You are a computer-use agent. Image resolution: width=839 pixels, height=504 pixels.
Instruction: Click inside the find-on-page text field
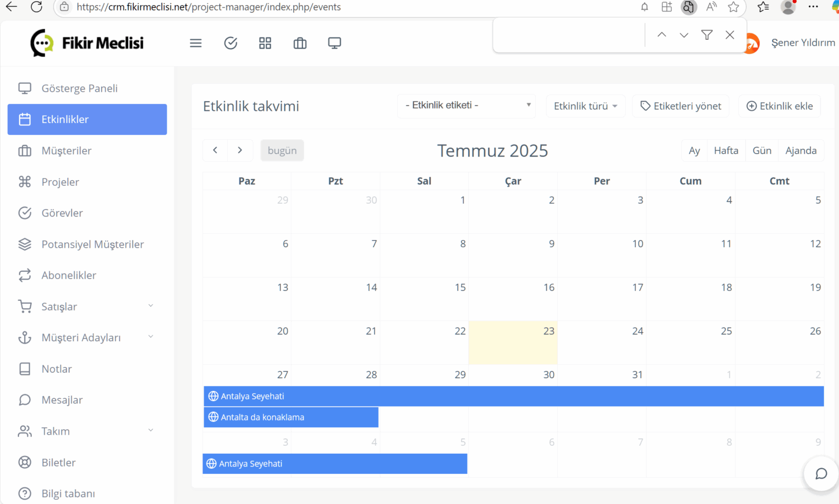(x=569, y=35)
